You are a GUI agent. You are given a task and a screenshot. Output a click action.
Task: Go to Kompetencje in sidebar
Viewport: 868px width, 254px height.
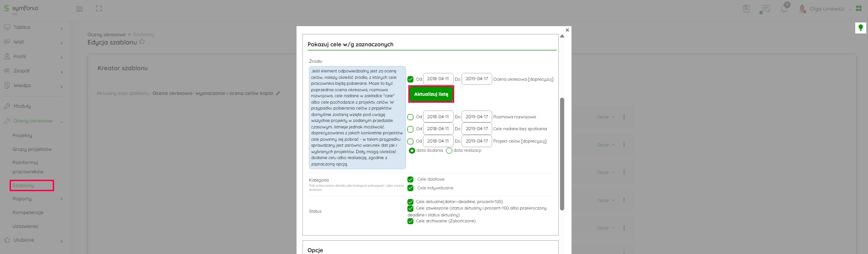(x=28, y=213)
